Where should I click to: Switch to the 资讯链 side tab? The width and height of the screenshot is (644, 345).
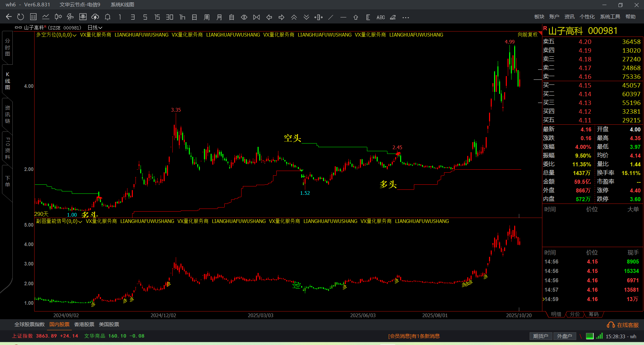(x=7, y=114)
